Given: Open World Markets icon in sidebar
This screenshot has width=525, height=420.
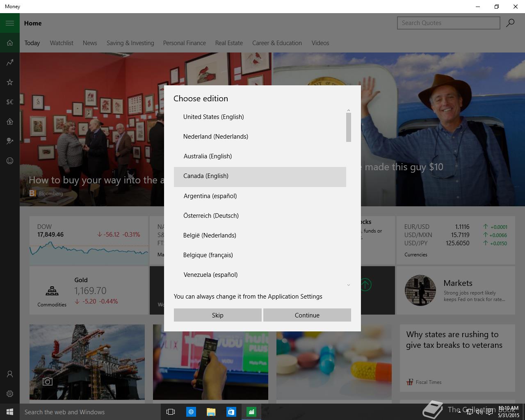Looking at the screenshot, I should pyautogui.click(x=10, y=141).
